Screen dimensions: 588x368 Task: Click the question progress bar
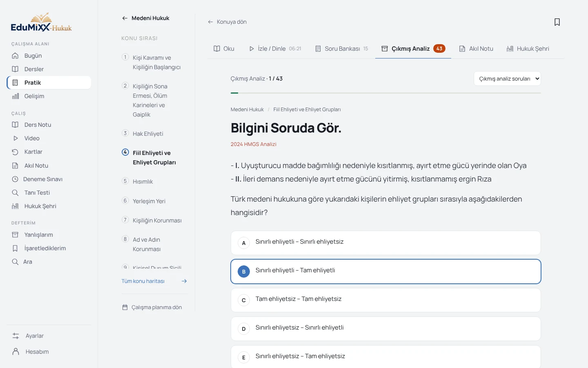386,93
